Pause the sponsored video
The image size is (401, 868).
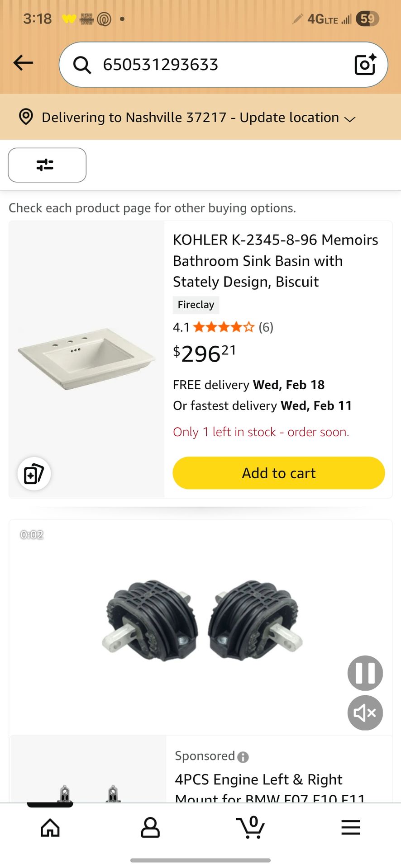point(365,673)
